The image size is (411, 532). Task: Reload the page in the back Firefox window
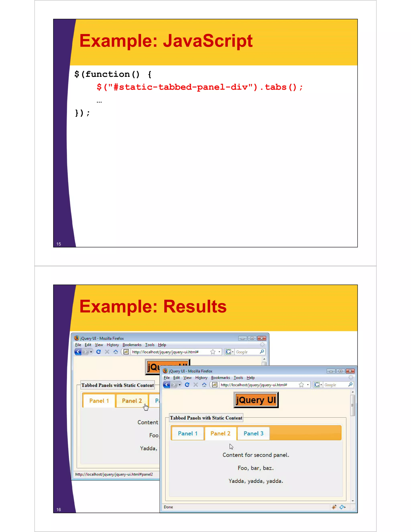coord(98,352)
